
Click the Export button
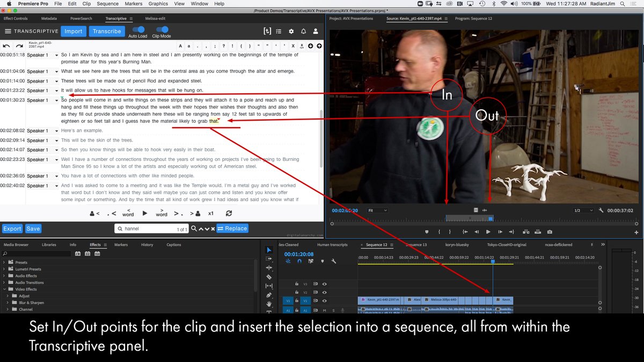[x=12, y=228]
